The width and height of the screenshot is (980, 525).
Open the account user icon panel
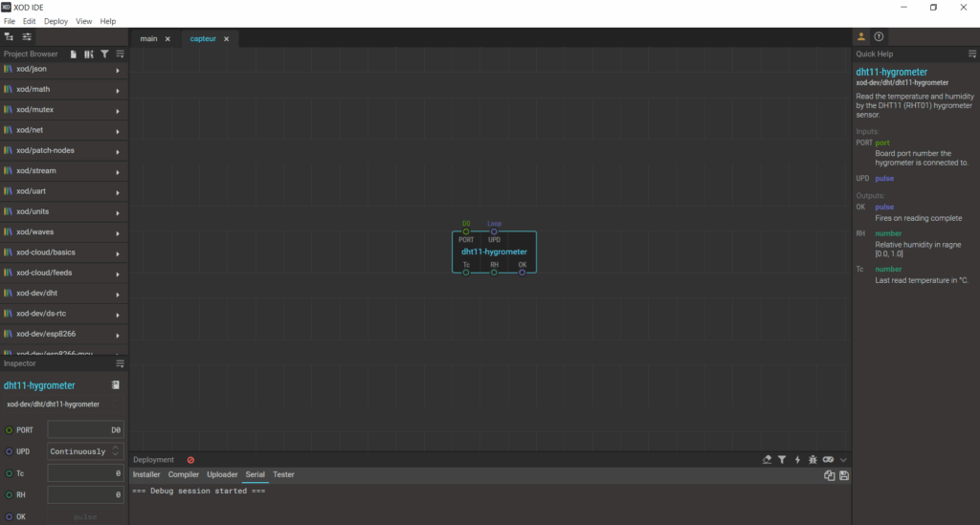861,37
